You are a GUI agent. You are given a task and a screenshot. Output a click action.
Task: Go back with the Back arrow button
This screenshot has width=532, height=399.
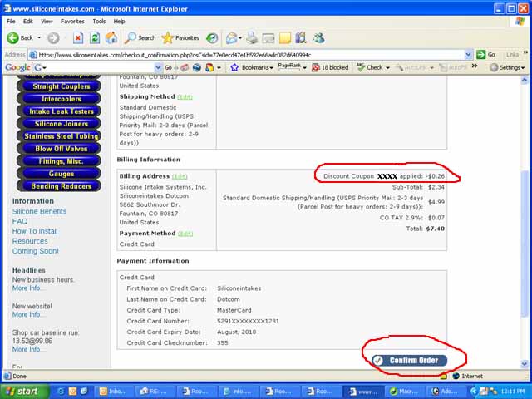tap(20, 37)
